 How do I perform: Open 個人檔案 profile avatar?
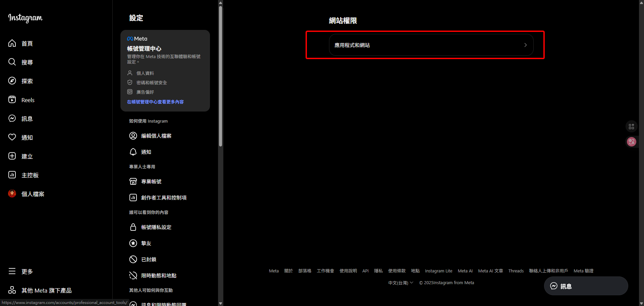12,194
